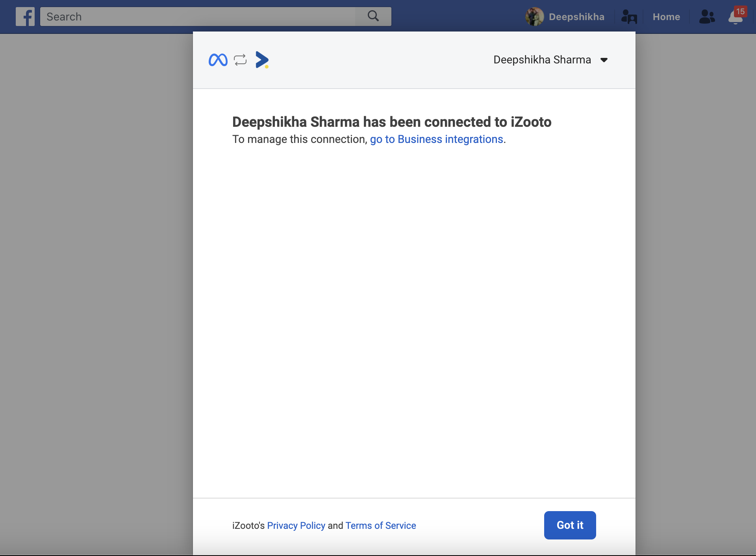756x556 pixels.
Task: Open iZooto's Privacy Policy link
Action: pyautogui.click(x=296, y=526)
